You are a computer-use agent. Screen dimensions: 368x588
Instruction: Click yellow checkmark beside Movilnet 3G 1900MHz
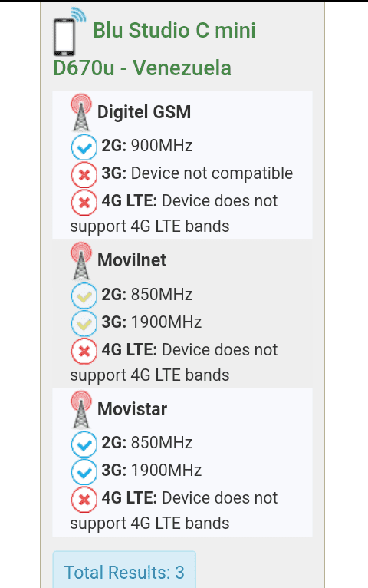pos(84,323)
